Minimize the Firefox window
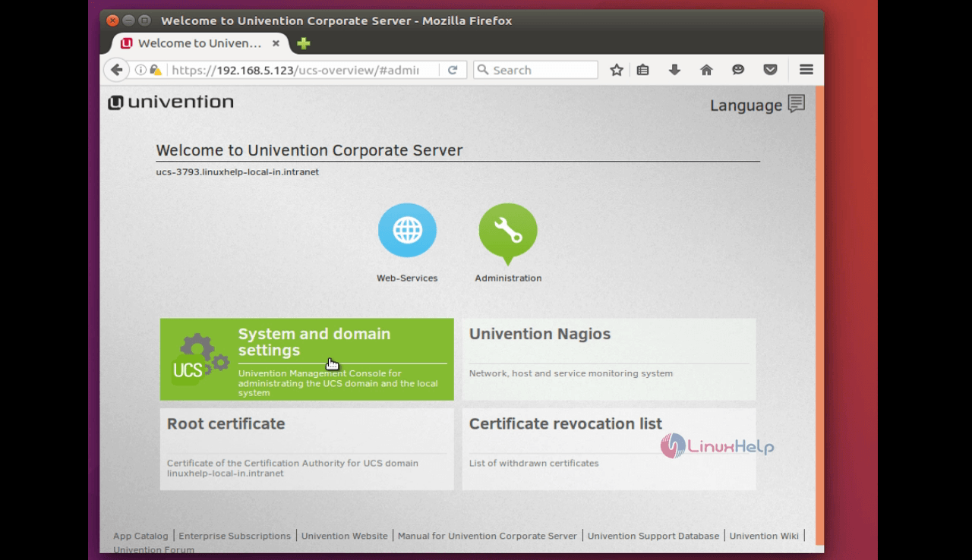Image resolution: width=972 pixels, height=560 pixels. tap(128, 20)
